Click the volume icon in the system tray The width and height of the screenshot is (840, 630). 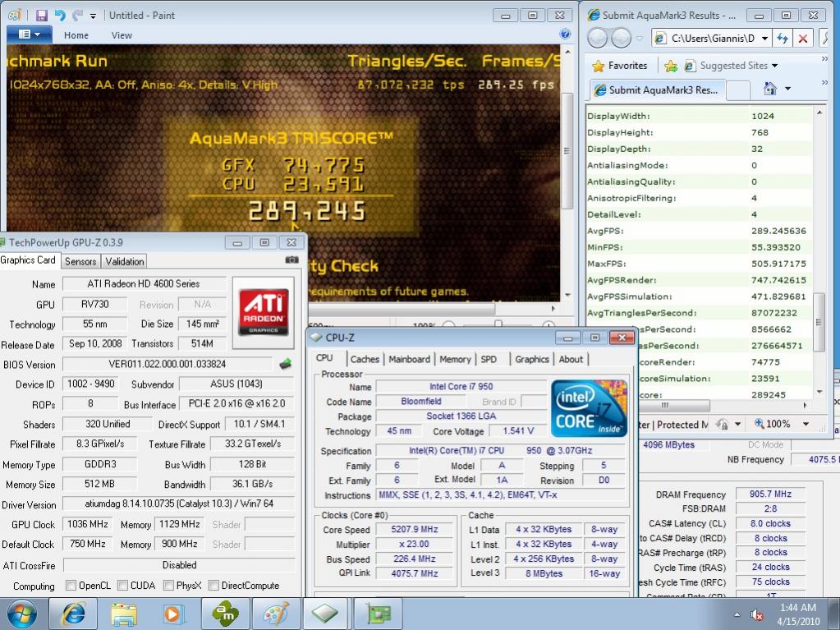point(757,614)
